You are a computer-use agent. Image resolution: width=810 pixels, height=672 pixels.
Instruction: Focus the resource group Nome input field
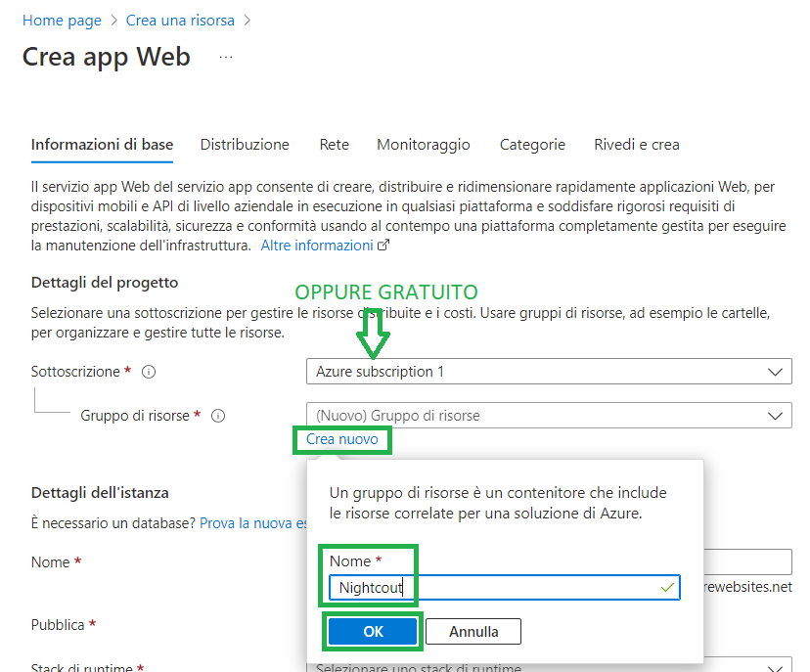point(504,587)
